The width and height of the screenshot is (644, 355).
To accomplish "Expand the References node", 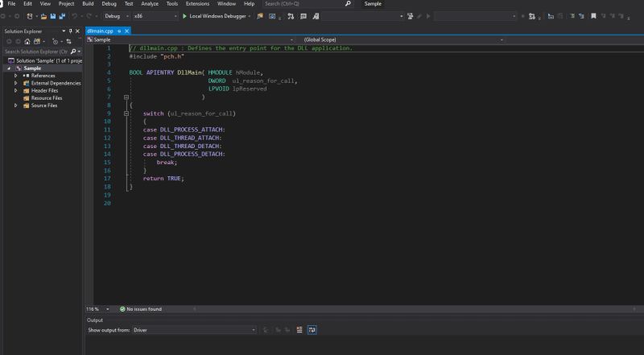I will pos(15,76).
